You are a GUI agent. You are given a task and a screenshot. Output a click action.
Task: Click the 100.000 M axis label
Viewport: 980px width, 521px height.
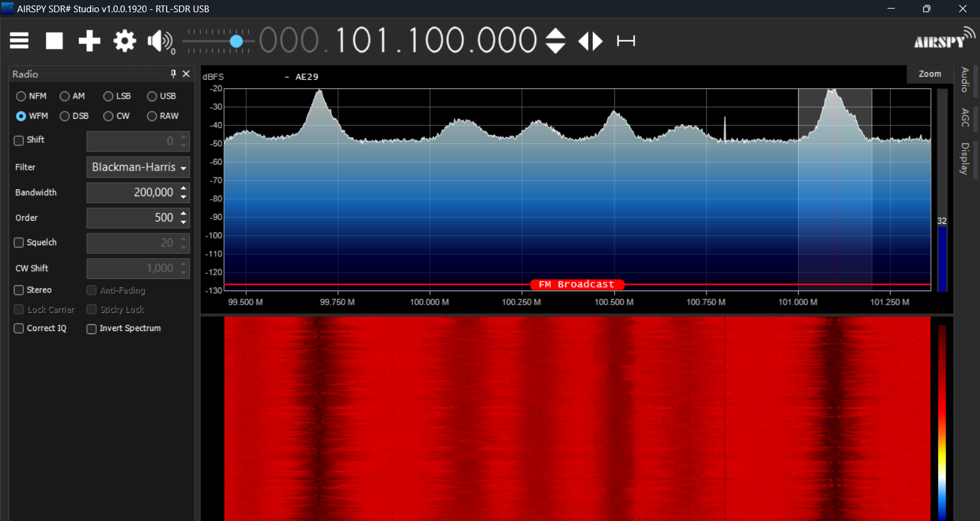429,302
